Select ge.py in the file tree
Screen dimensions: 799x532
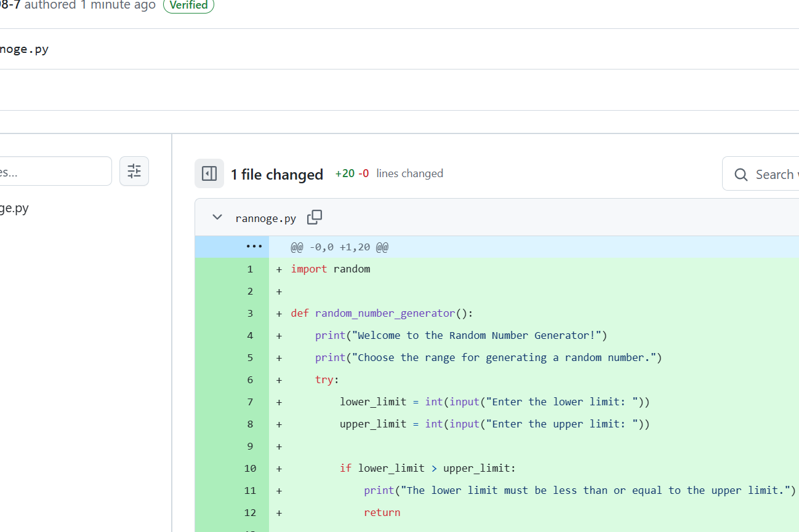14,208
